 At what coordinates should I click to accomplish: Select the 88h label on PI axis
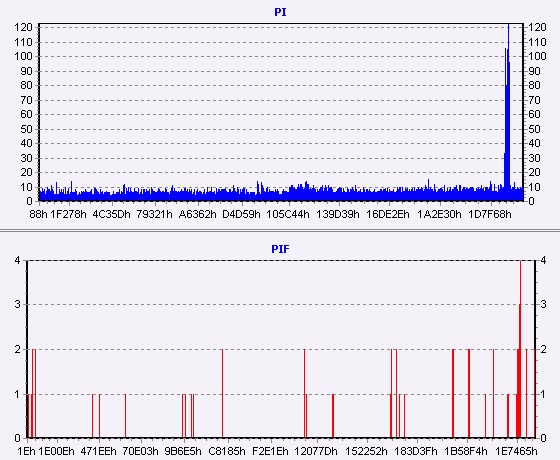click(x=39, y=214)
